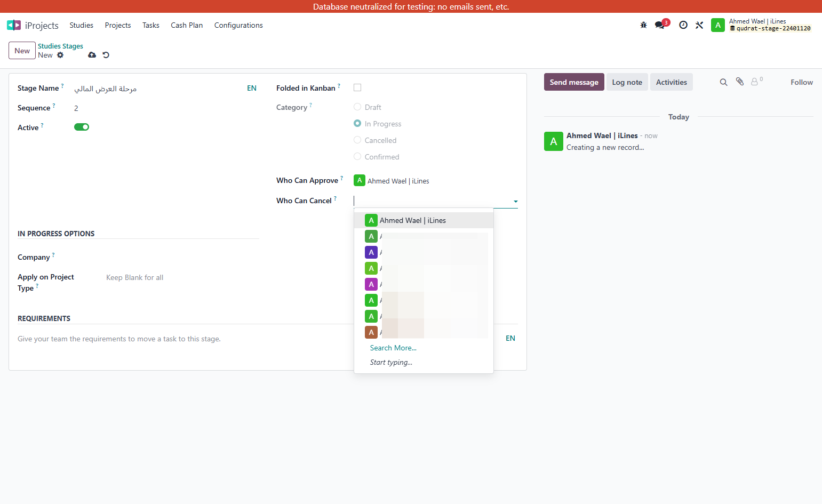Click Ahmed Wael avatar in chatter message
The height and width of the screenshot is (504, 822).
pyautogui.click(x=554, y=141)
